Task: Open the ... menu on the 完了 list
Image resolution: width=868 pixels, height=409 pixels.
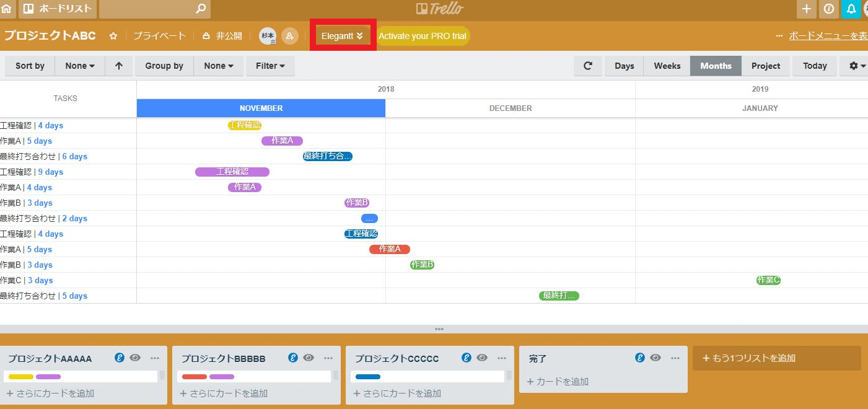Action: pyautogui.click(x=675, y=358)
